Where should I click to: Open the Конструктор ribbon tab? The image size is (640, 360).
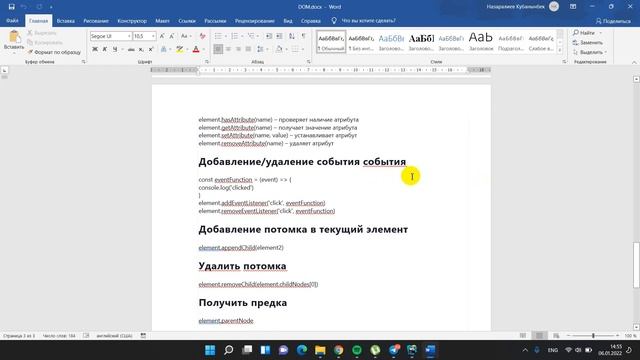132,20
